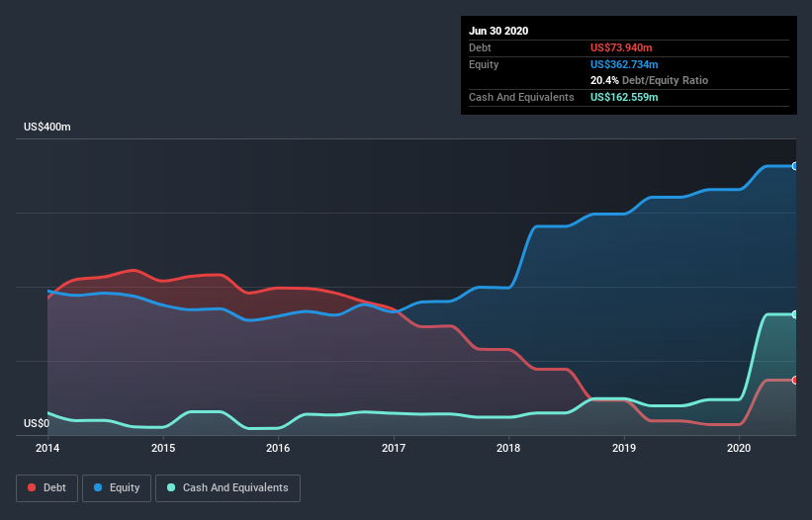Screen dimensions: 812x520
Task: Click the 2019 x-axis label
Action: tap(624, 448)
